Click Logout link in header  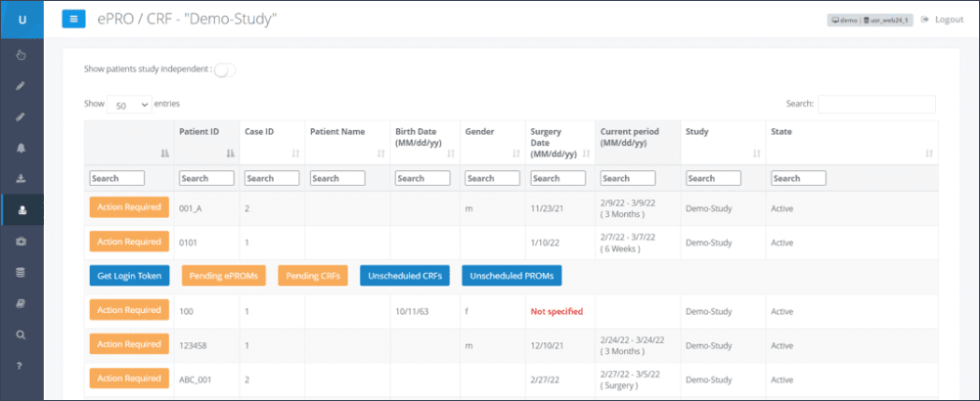(x=942, y=20)
